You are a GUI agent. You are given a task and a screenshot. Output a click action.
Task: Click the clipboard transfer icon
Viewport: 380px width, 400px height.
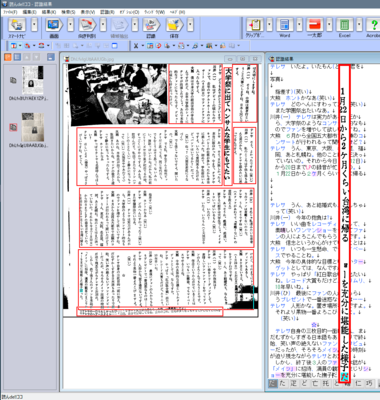tap(255, 25)
